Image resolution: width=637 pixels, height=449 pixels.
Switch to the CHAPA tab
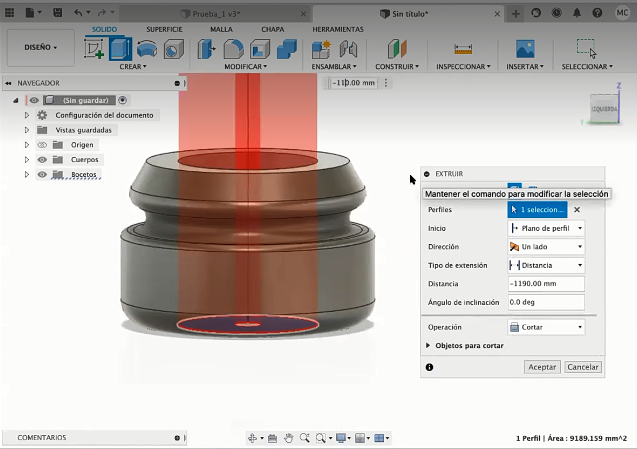273,29
